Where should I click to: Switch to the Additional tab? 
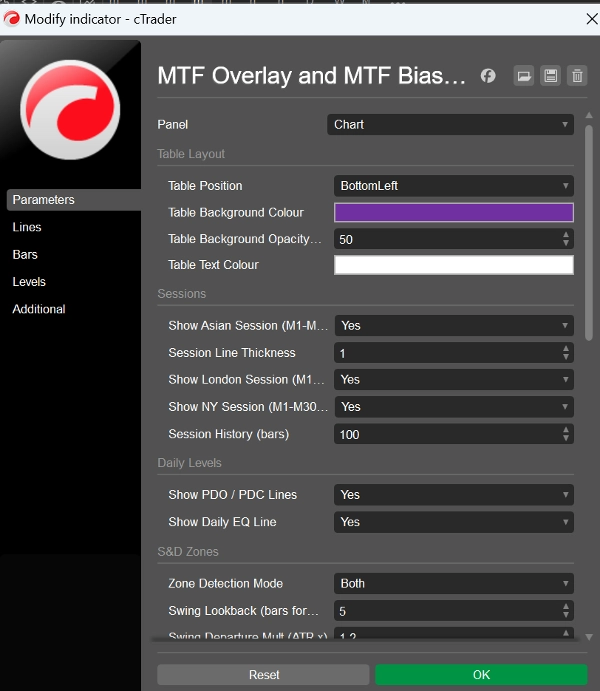click(x=39, y=309)
